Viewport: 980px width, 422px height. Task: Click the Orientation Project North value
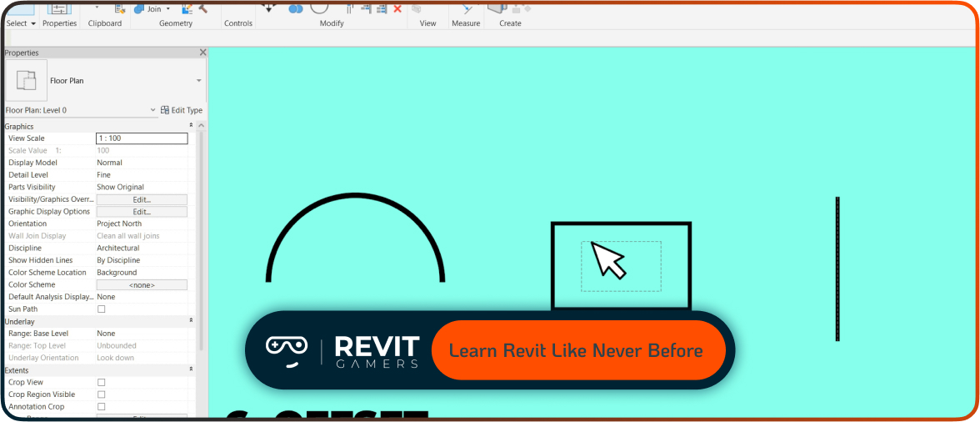point(118,224)
